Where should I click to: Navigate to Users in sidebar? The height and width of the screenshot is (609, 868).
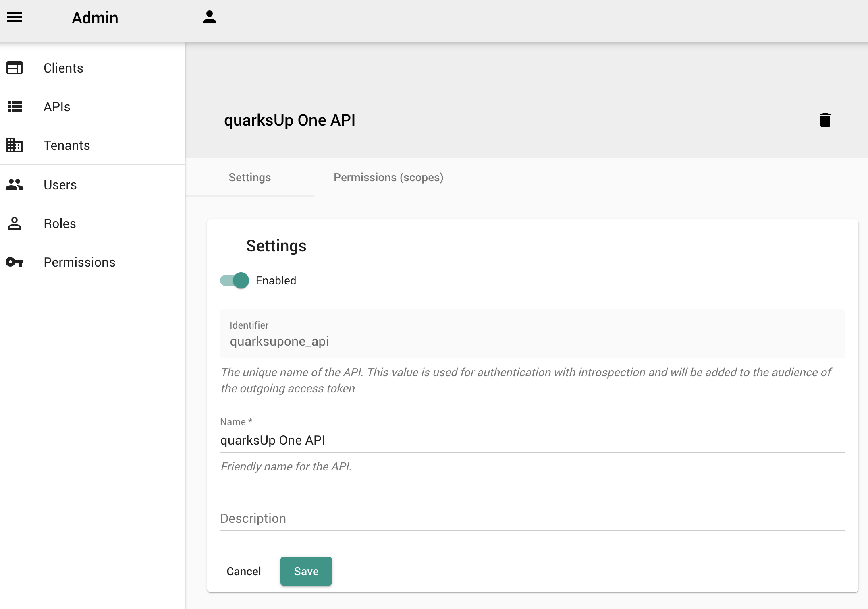(92, 185)
